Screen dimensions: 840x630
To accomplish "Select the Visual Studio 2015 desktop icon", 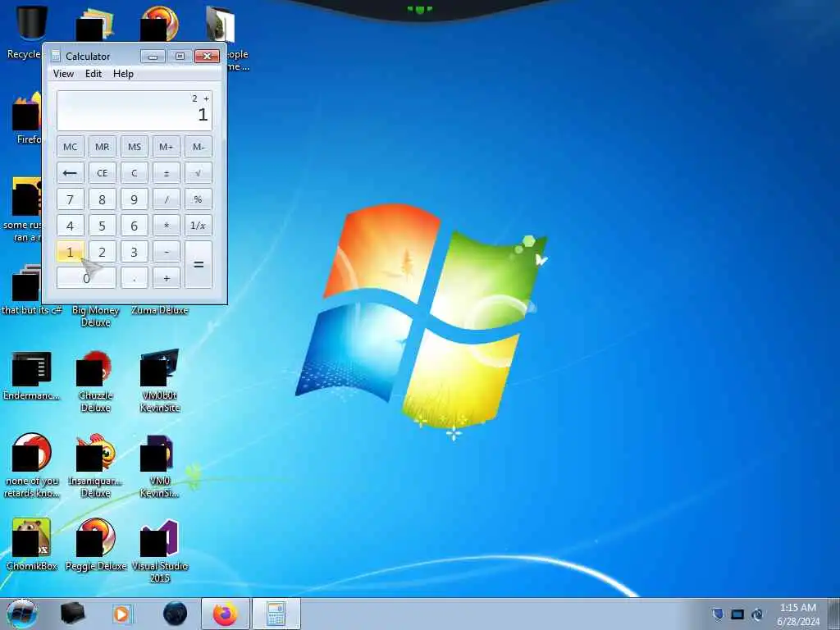I will click(x=160, y=550).
